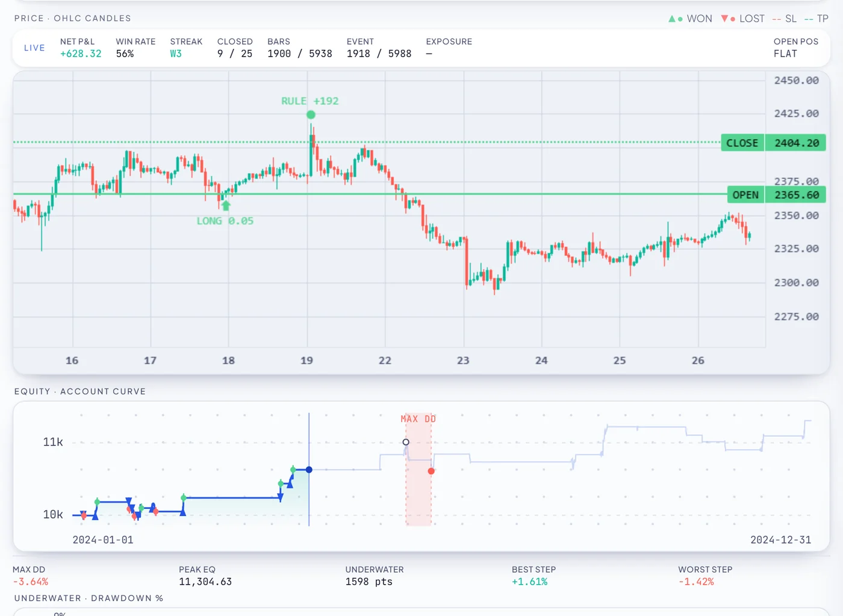Image resolution: width=843 pixels, height=616 pixels.
Task: Click the CLOSED count 9 / 25
Action: point(235,54)
